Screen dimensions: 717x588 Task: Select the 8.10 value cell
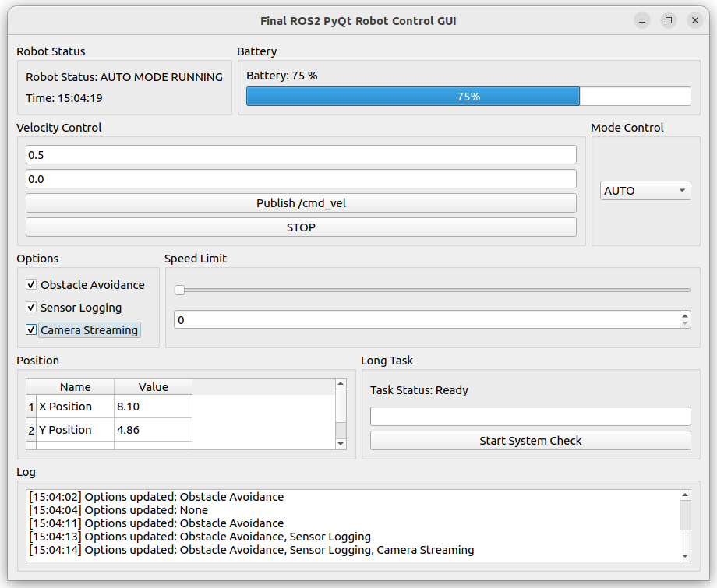(153, 407)
